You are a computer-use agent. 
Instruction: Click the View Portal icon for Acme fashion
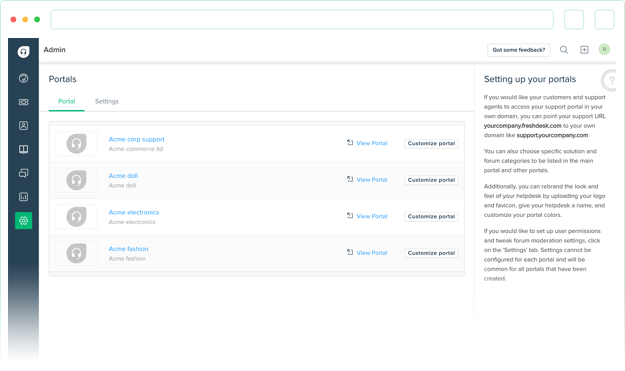(x=350, y=252)
